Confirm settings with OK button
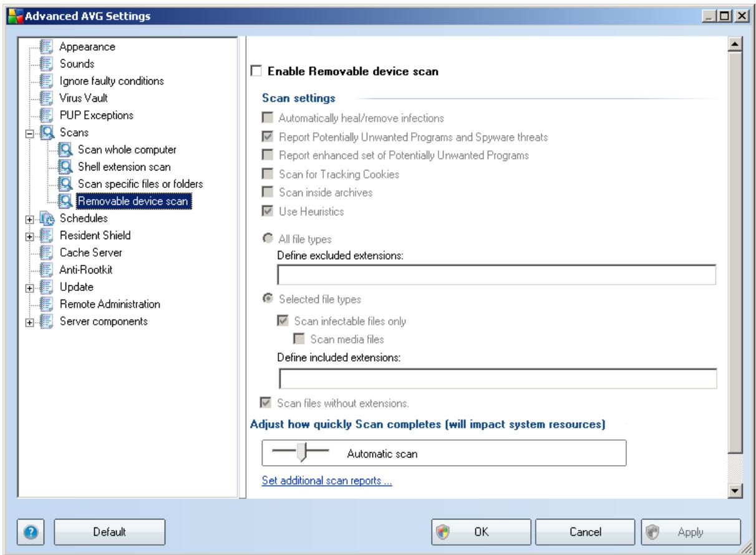The width and height of the screenshot is (756, 555). tap(481, 532)
